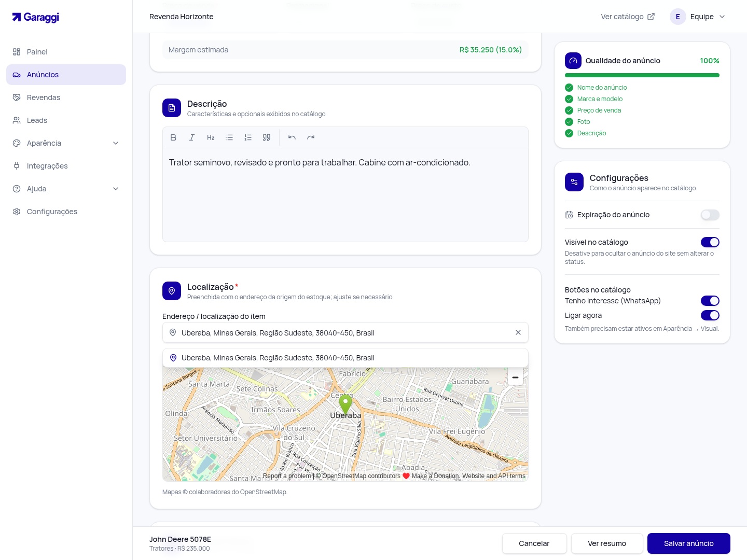
Task: Click the Configurações sliders icon in right panel
Action: [x=574, y=182]
